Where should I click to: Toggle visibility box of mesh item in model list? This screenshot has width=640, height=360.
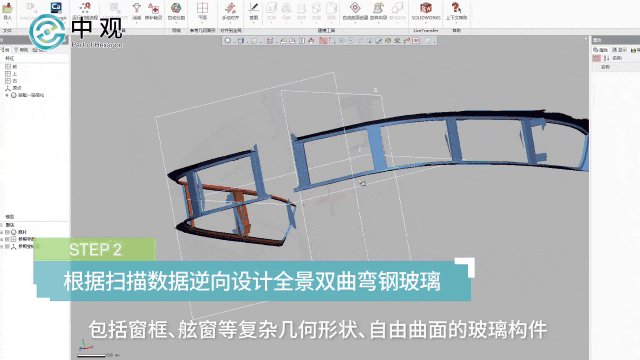[x=7, y=232]
